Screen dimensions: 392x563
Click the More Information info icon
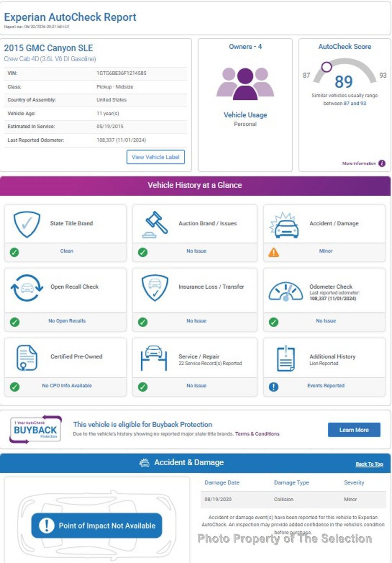pos(382,163)
